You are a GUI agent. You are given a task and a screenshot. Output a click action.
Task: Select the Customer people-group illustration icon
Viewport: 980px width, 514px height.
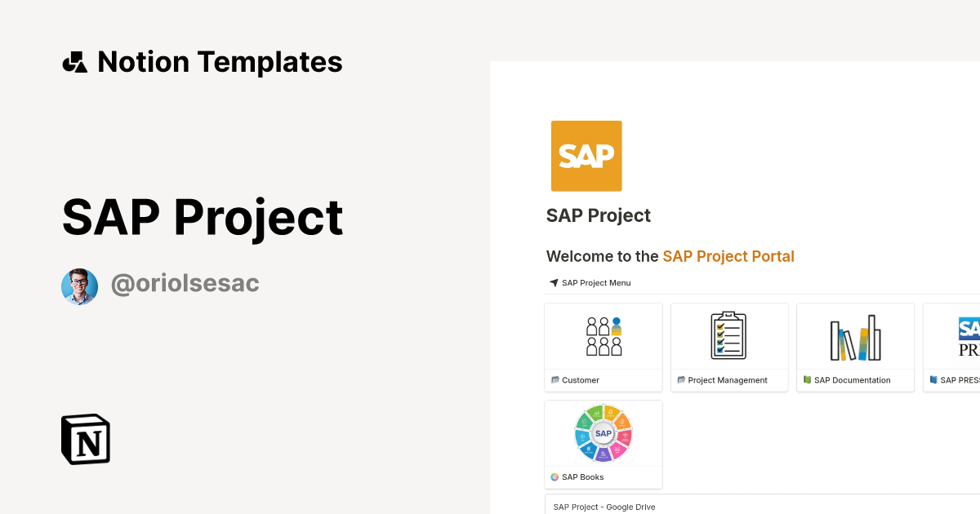coord(603,335)
